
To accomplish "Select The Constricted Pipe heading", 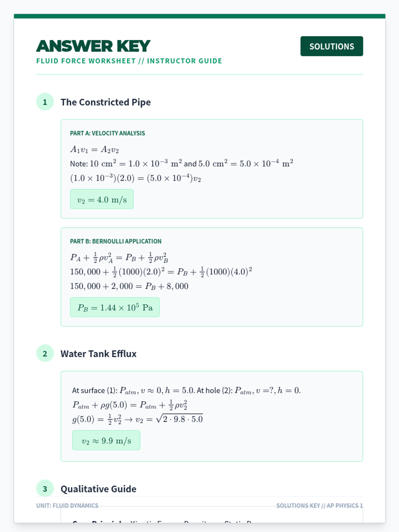I will (105, 102).
